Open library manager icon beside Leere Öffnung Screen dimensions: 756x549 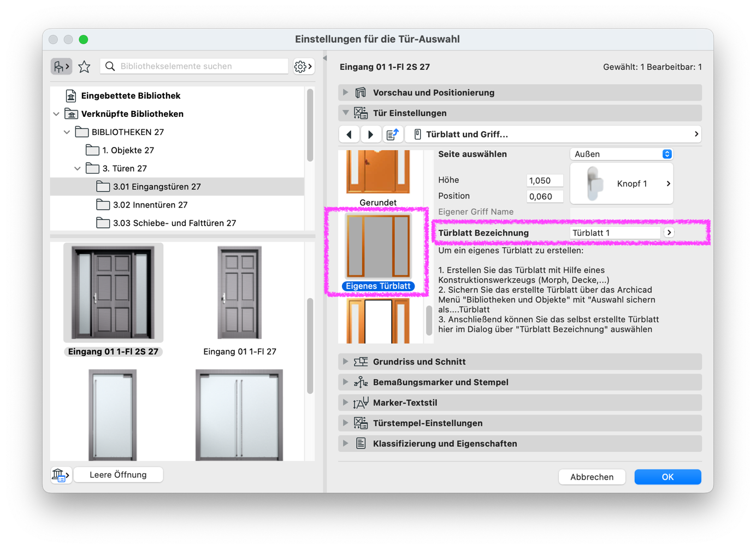coord(60,475)
